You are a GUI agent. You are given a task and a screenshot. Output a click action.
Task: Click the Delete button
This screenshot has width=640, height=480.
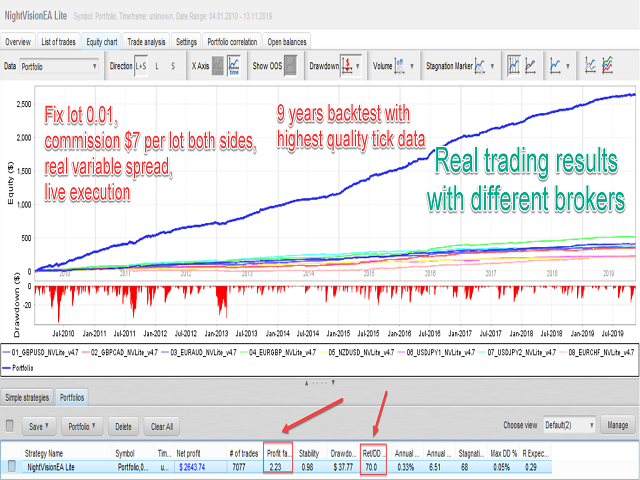point(123,426)
